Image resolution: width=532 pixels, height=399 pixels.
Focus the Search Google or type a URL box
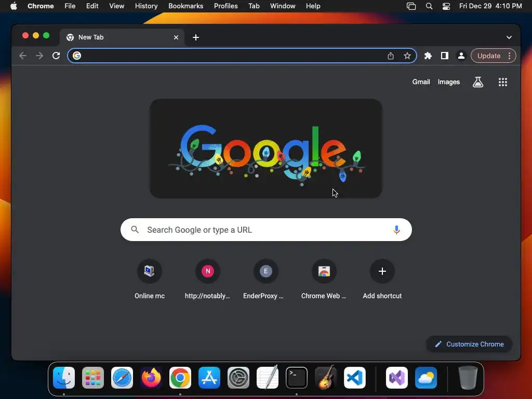coord(266,230)
